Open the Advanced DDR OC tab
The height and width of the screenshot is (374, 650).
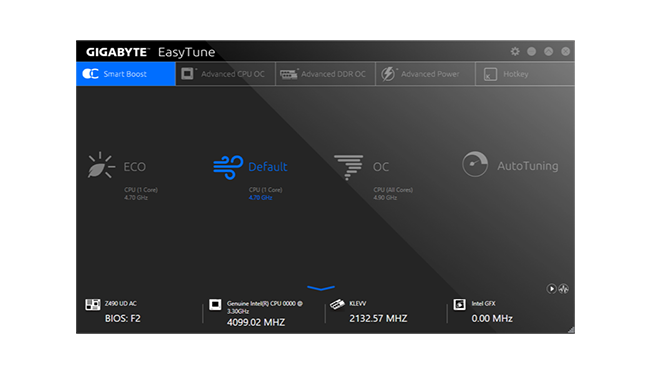point(325,74)
